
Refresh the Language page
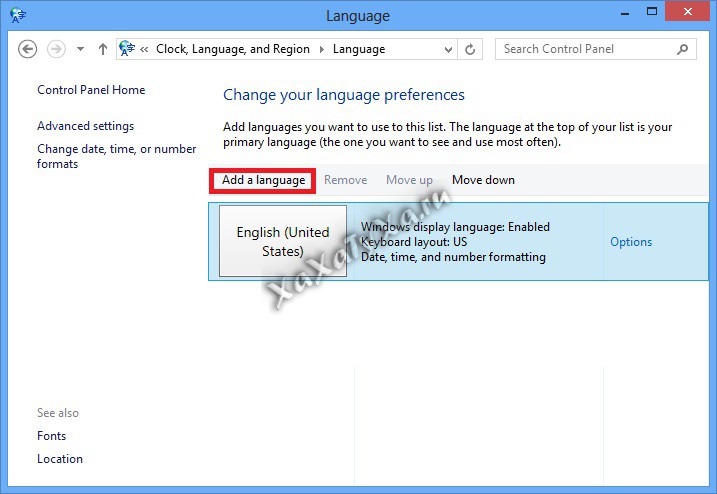point(470,49)
